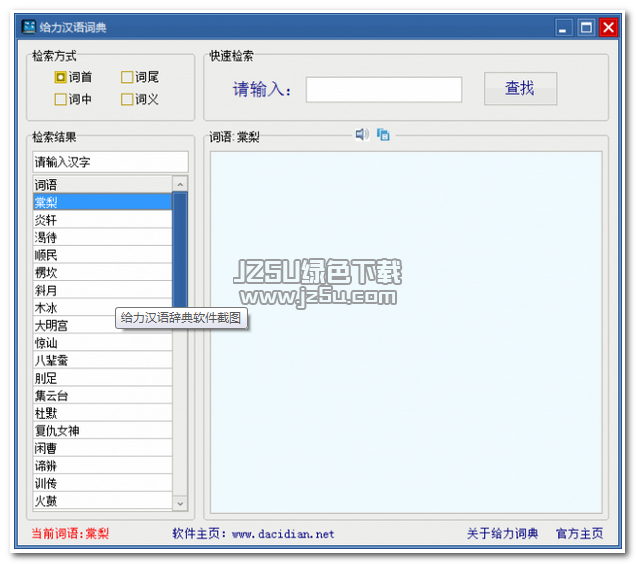Click the app icon in title bar
636x564 pixels.
point(29,27)
